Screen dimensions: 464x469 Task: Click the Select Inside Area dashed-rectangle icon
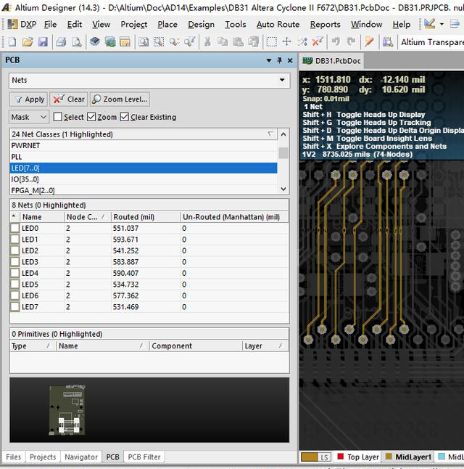pos(271,42)
